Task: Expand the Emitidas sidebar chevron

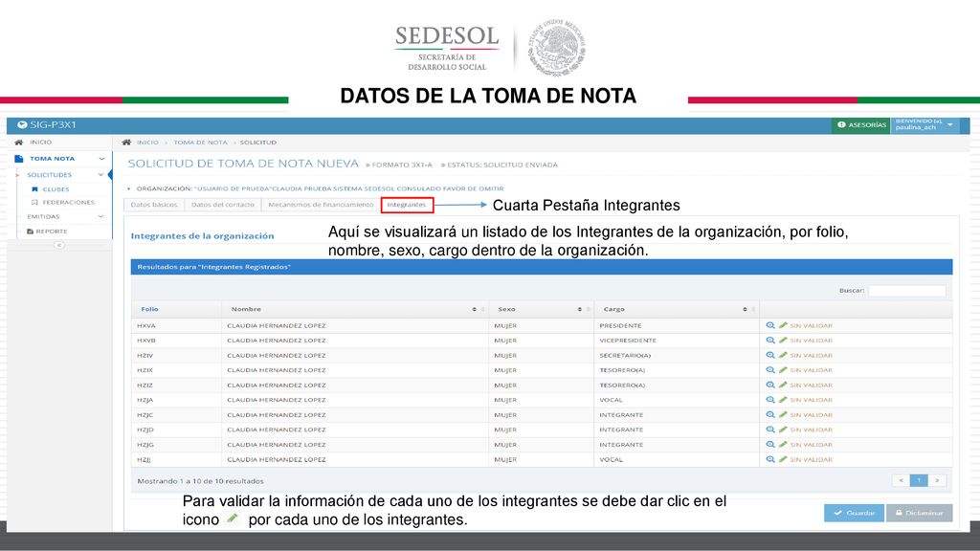Action: click(x=100, y=217)
